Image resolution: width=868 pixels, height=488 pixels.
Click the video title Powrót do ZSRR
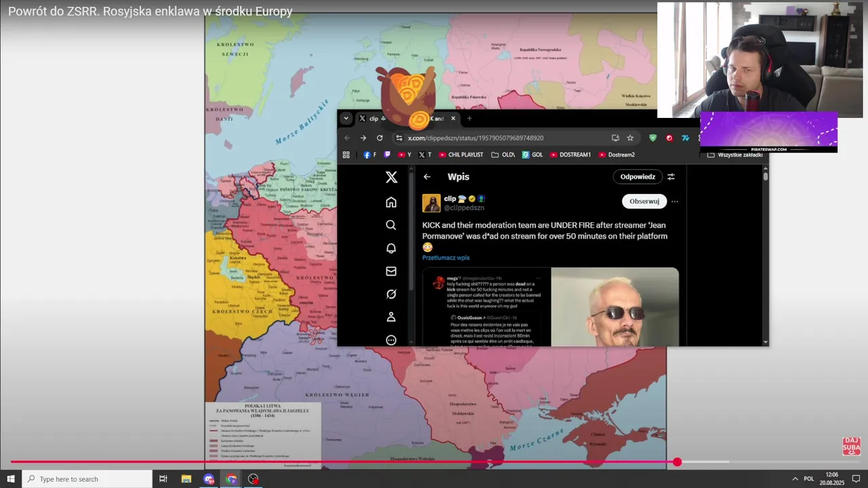[x=151, y=11]
